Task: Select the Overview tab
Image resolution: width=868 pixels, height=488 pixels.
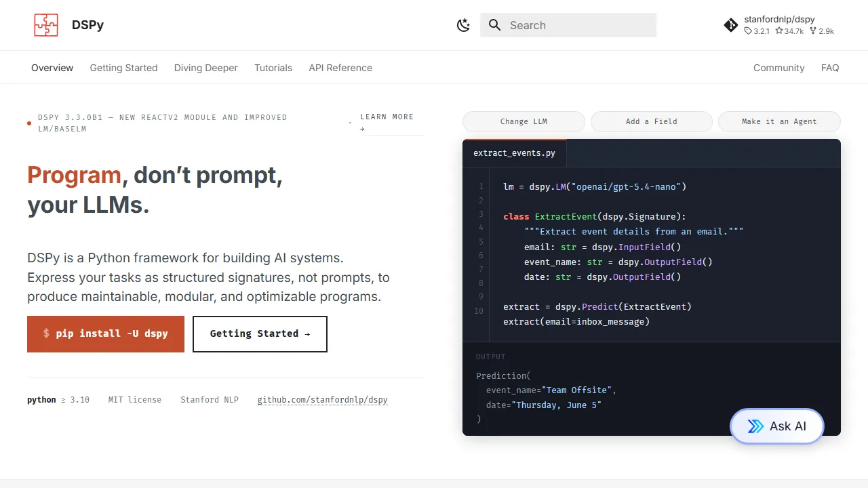Action: [x=52, y=68]
